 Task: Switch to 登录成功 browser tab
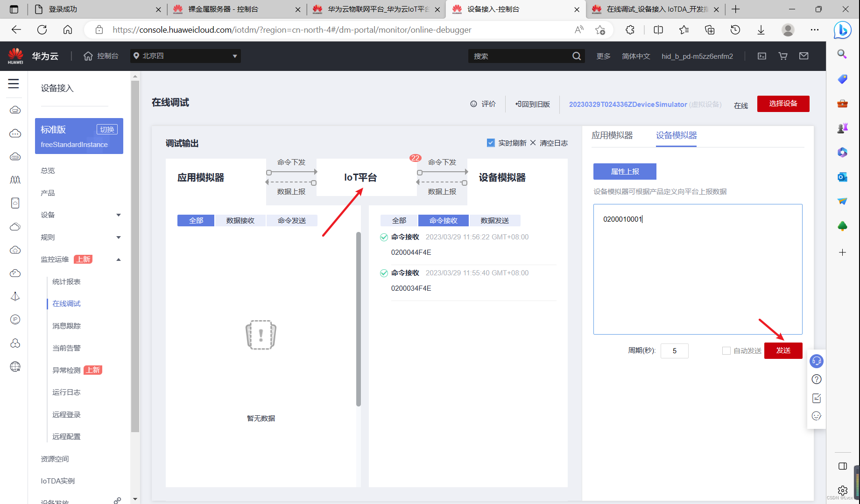tap(97, 9)
